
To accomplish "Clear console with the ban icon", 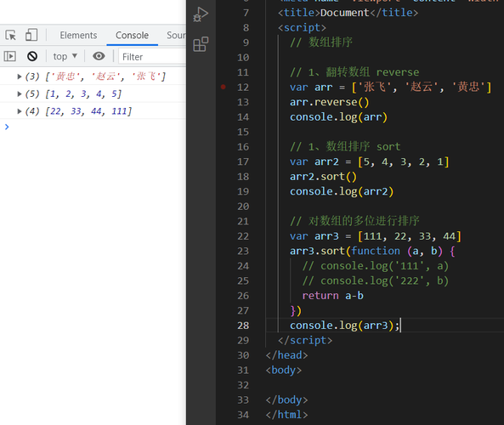I will pyautogui.click(x=32, y=56).
